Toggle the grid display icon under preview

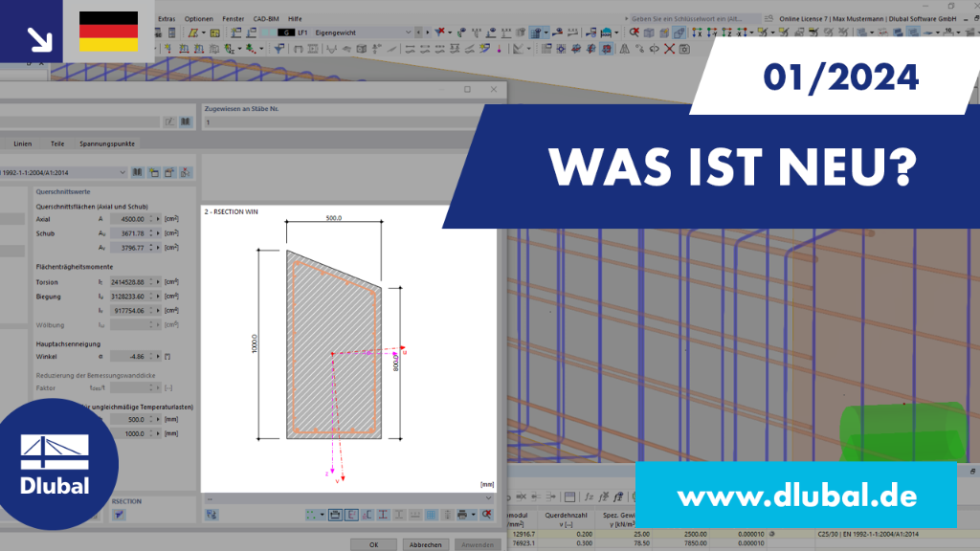tap(432, 515)
